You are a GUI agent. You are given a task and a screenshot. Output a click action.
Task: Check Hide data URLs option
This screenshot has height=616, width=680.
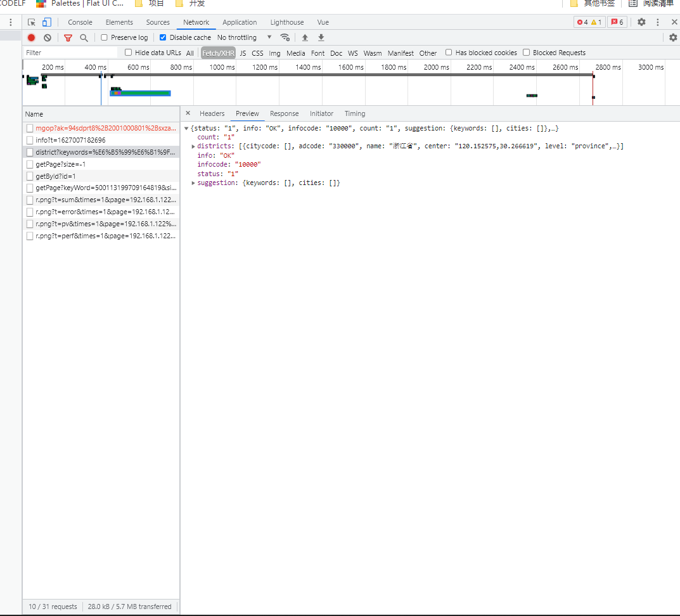click(x=129, y=53)
